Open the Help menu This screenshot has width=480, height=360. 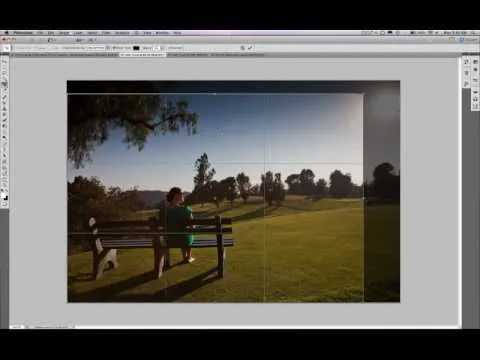(177, 33)
